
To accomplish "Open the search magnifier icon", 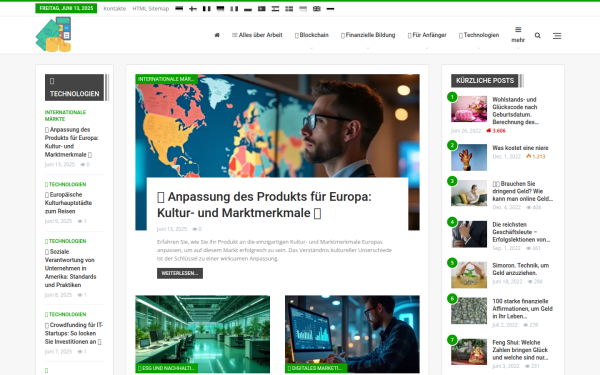I will 538,36.
